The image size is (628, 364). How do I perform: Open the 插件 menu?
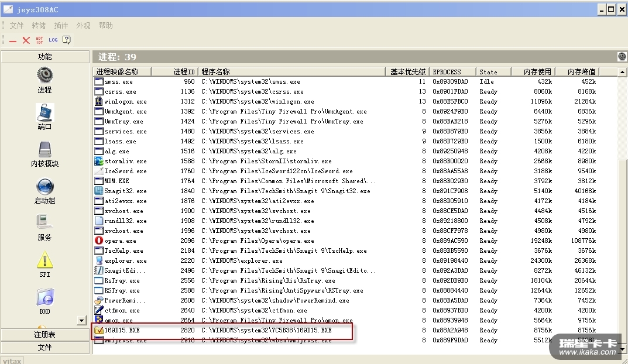point(61,26)
